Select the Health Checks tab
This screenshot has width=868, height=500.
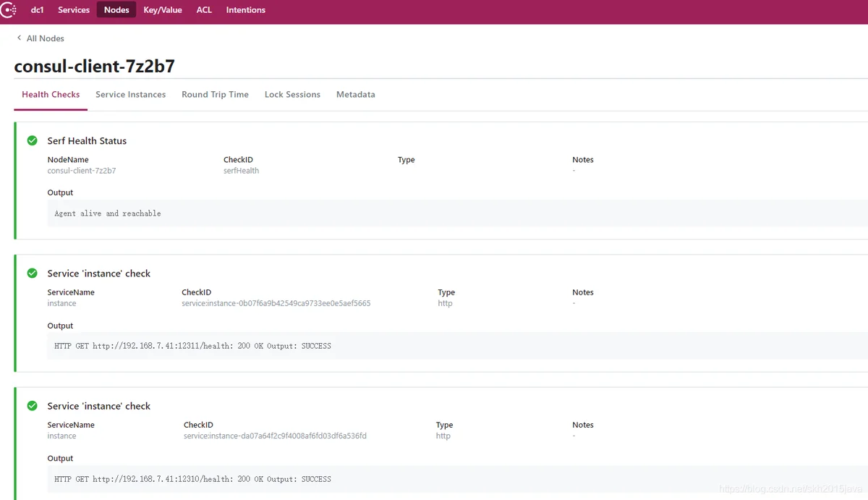tap(51, 95)
